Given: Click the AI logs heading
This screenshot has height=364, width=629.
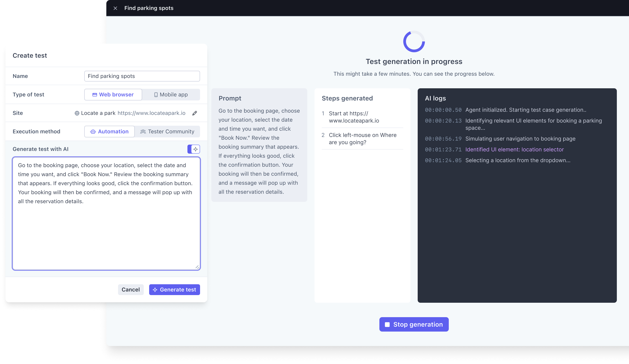Looking at the screenshot, I should [x=435, y=98].
